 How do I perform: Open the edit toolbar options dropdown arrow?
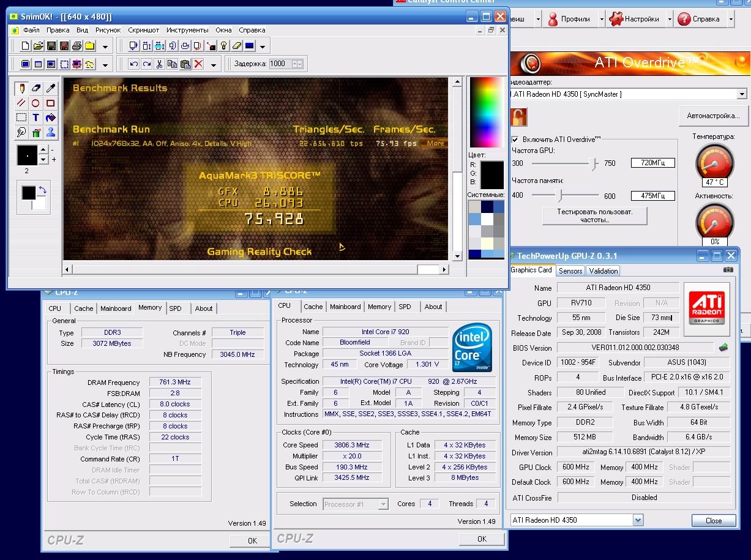pyautogui.click(x=214, y=65)
